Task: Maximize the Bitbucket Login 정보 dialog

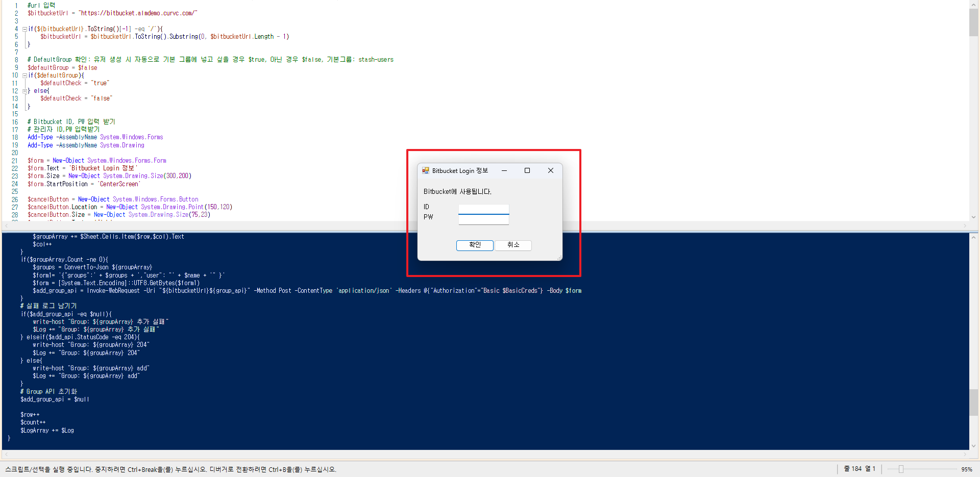Action: pyautogui.click(x=527, y=170)
